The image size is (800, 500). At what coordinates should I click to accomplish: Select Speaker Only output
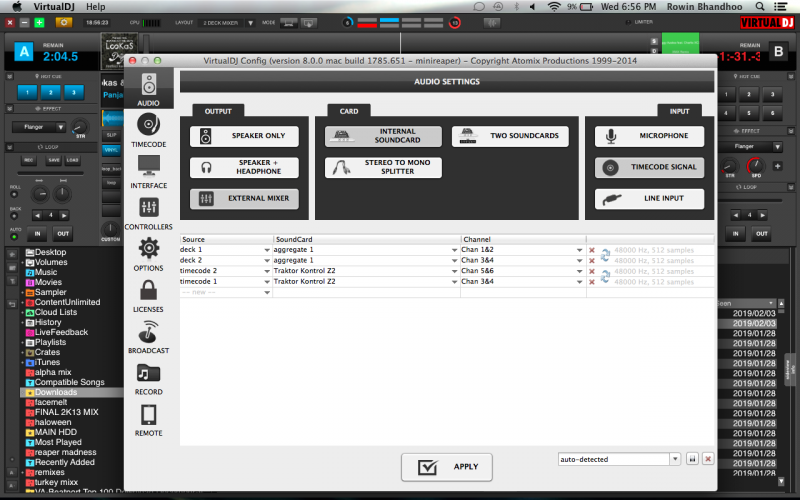point(244,136)
